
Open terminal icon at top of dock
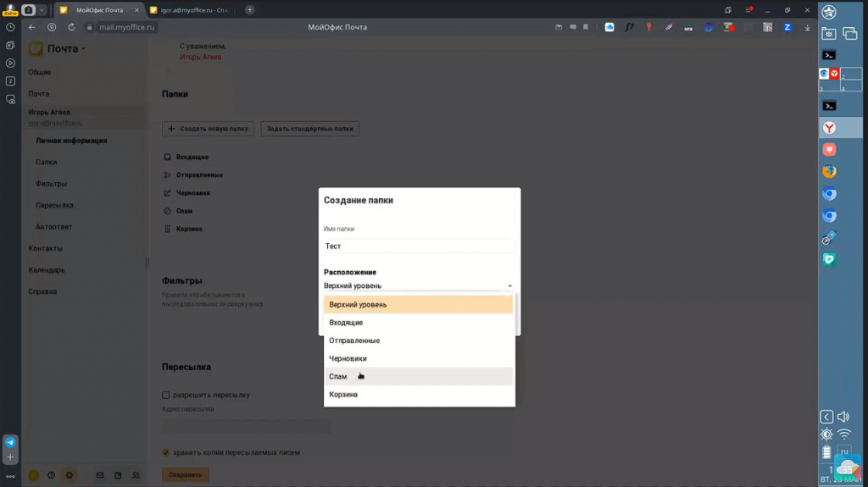(829, 55)
